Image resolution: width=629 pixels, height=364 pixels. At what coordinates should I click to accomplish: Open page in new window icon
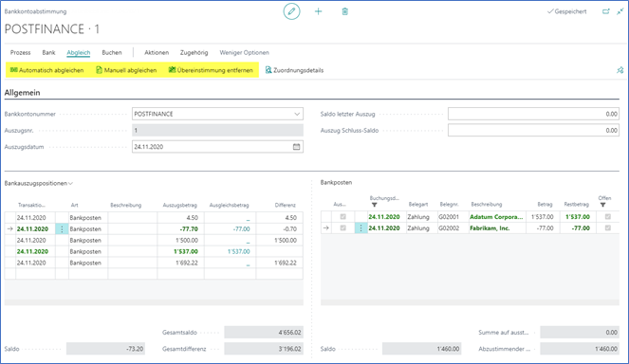click(605, 11)
